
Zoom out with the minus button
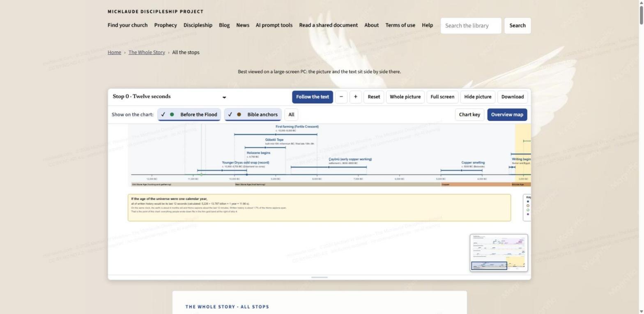pyautogui.click(x=341, y=97)
